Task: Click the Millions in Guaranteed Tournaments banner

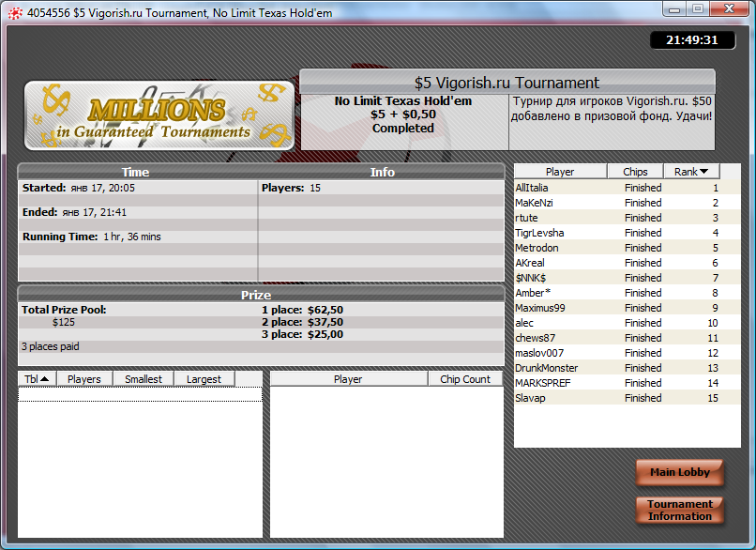Action: [x=159, y=115]
